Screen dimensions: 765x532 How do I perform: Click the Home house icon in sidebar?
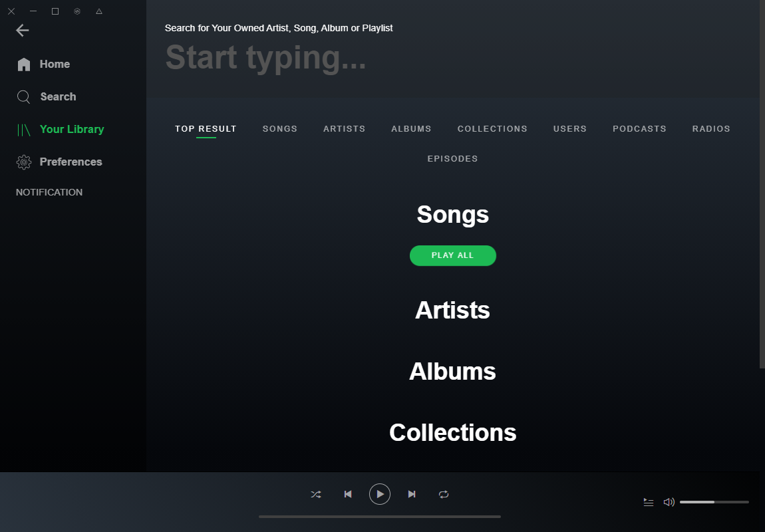[24, 65]
